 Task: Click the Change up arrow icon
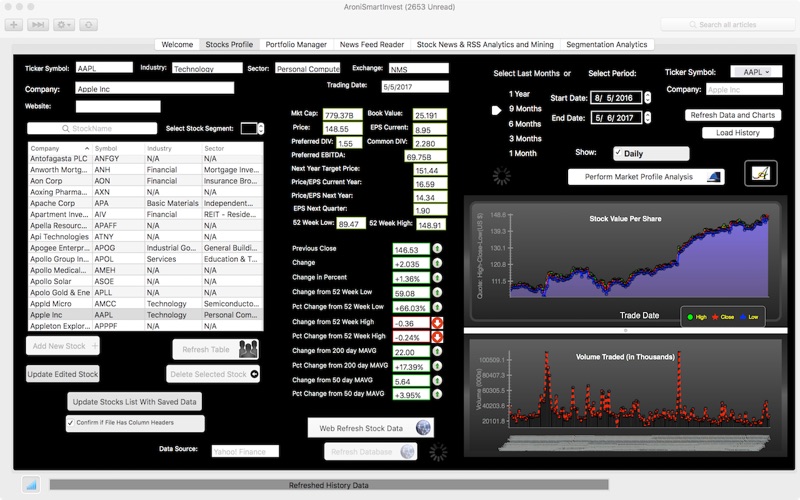tap(437, 263)
